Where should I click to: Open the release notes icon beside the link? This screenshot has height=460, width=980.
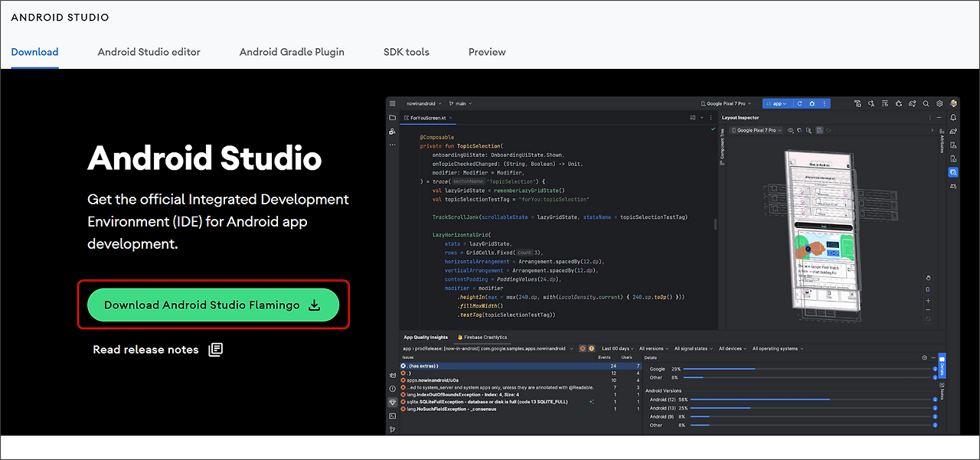point(215,349)
